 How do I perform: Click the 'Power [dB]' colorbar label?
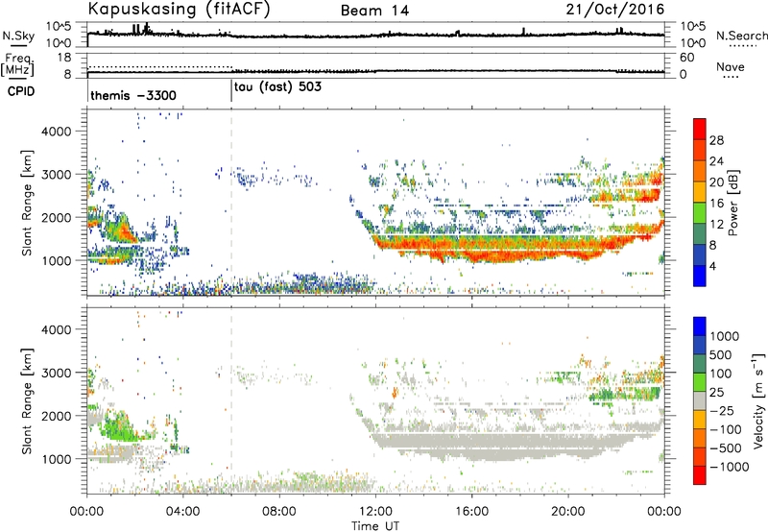tap(732, 203)
